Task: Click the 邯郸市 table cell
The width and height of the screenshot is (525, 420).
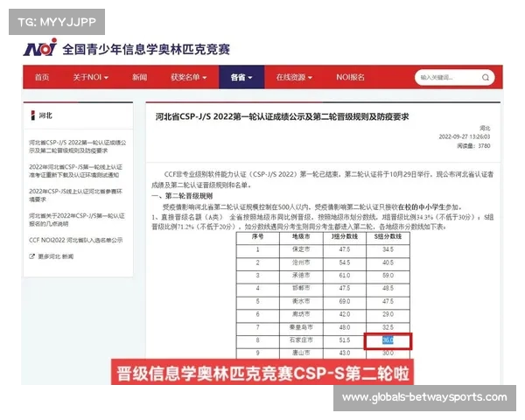Action: tap(301, 288)
